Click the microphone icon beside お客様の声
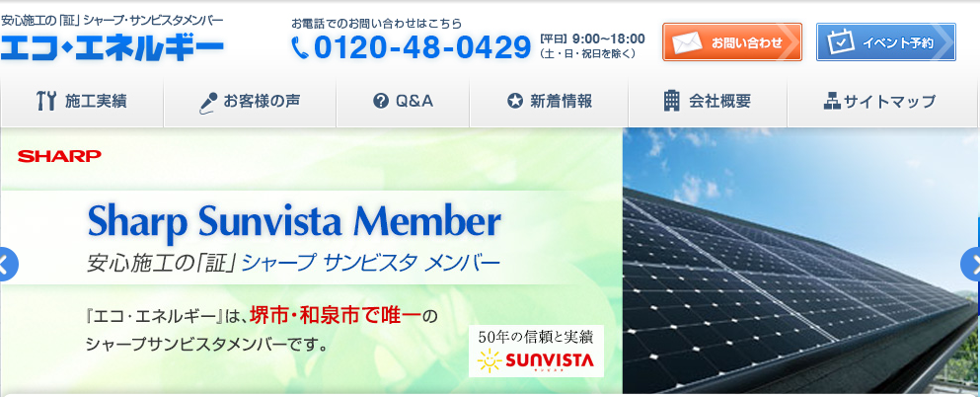980x397 pixels. coord(208,103)
